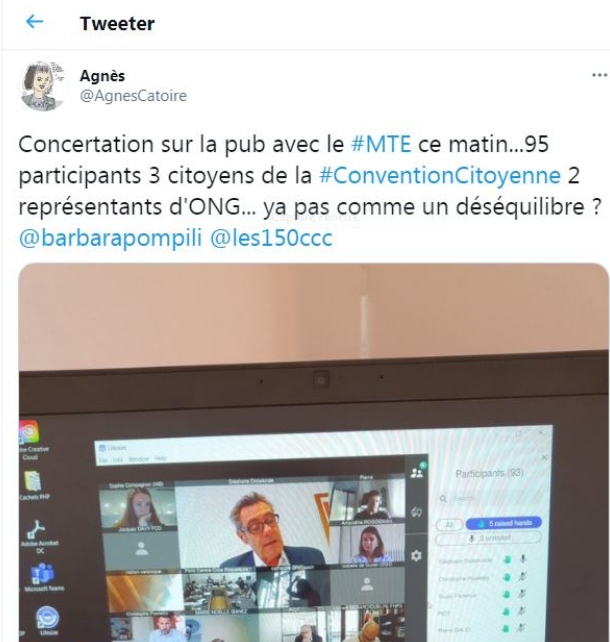Screen dimensions: 610x642
Task: Visit the @les150ccc mention
Action: (x=271, y=238)
